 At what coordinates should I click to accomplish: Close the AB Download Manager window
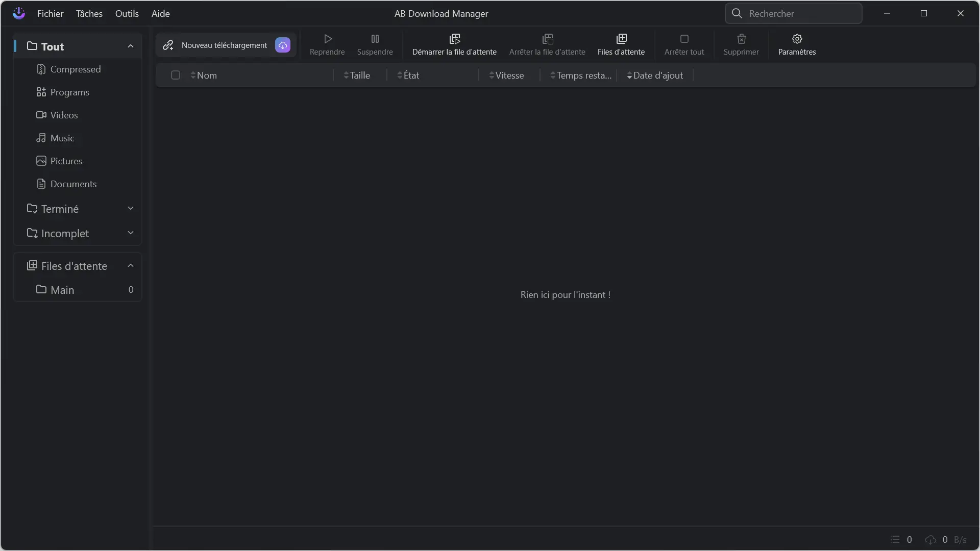point(961,13)
